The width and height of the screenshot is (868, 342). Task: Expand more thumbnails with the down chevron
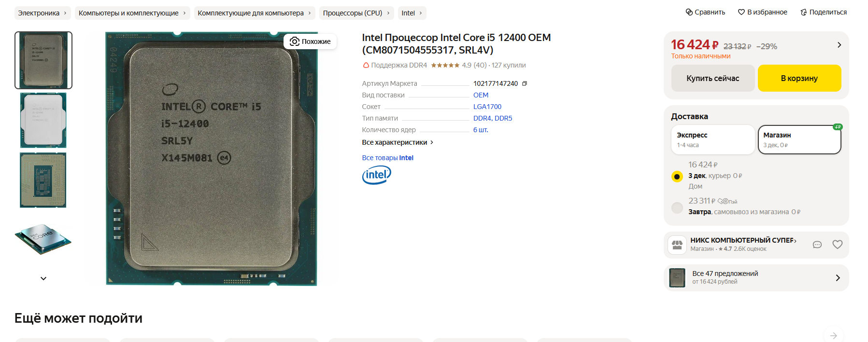(43, 278)
